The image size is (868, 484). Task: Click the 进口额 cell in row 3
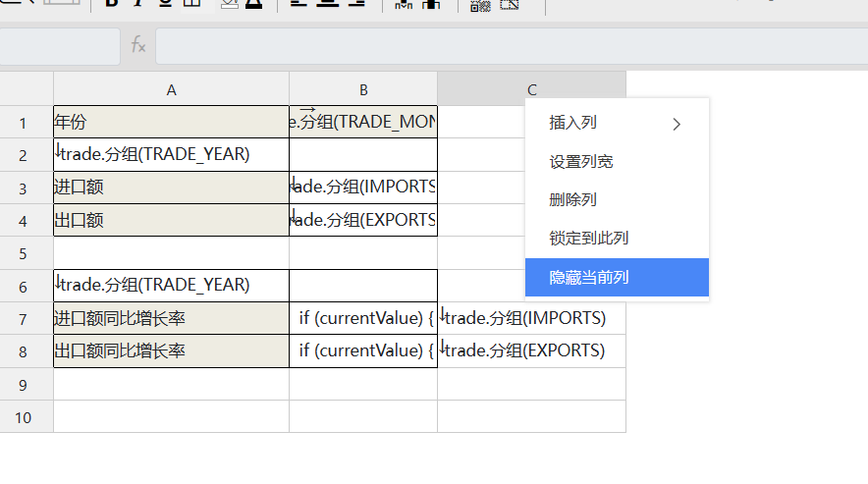171,188
